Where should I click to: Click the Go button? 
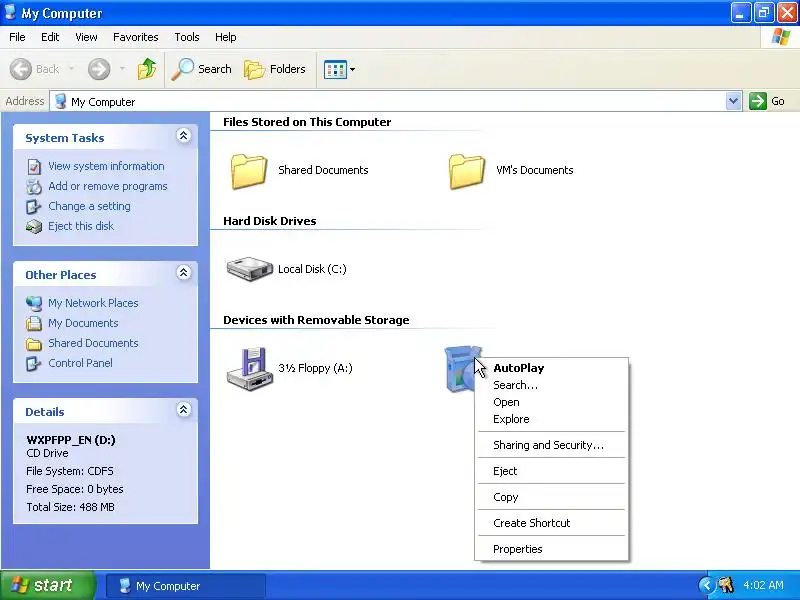767,101
